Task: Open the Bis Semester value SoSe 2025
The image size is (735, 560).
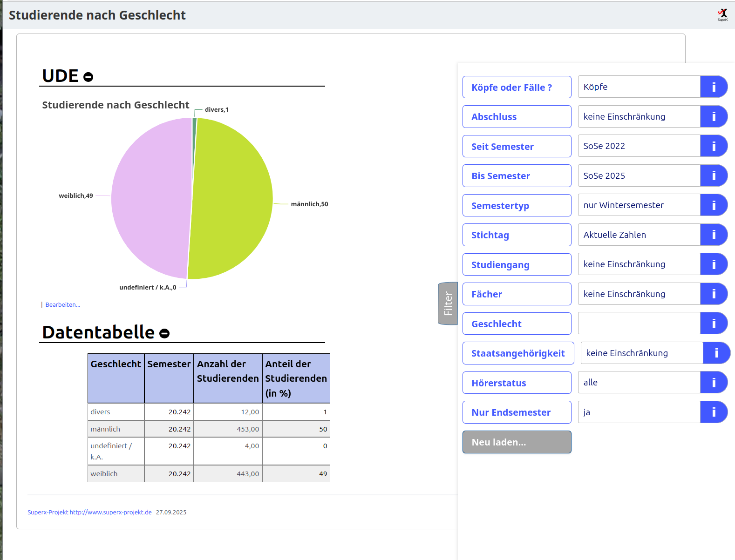Action: [x=639, y=176]
